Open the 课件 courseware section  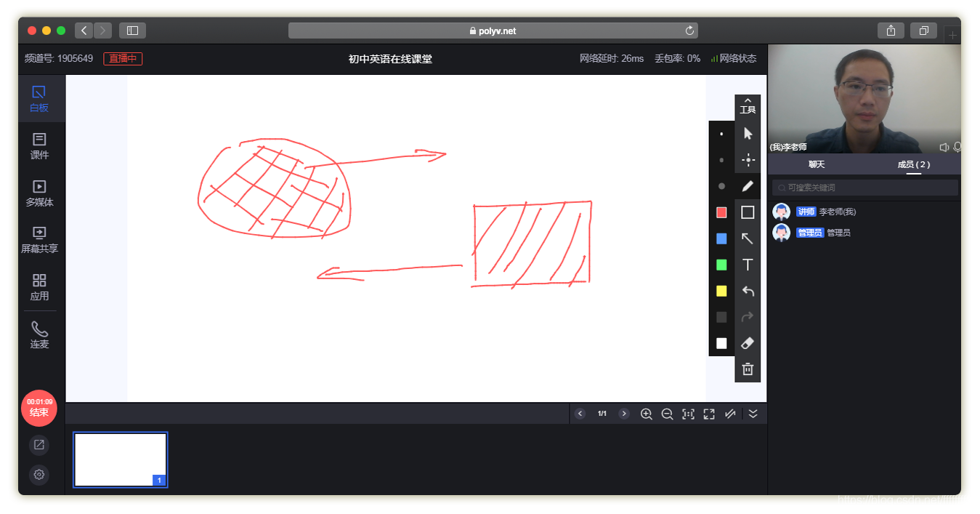pos(39,145)
